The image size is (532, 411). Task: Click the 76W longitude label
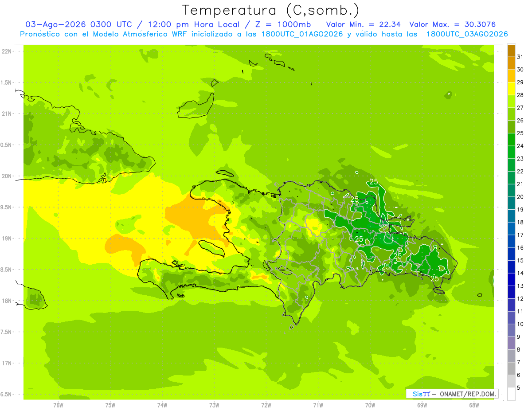pos(58,405)
